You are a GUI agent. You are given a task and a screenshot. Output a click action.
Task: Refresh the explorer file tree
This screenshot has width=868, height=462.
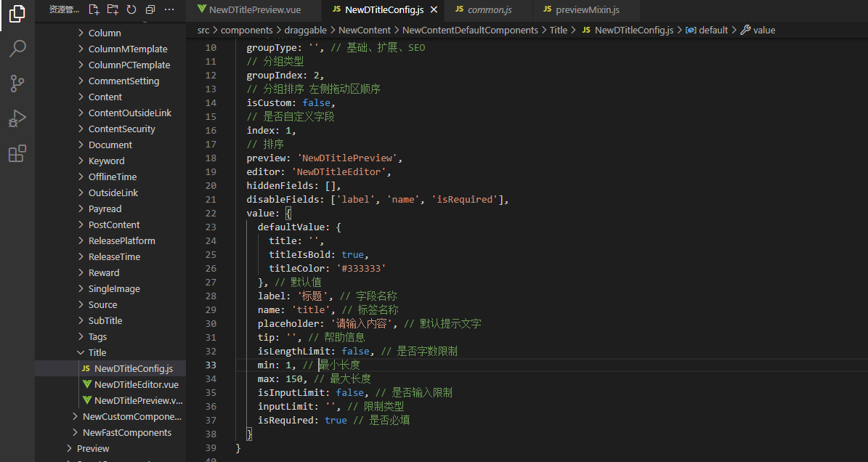click(131, 9)
